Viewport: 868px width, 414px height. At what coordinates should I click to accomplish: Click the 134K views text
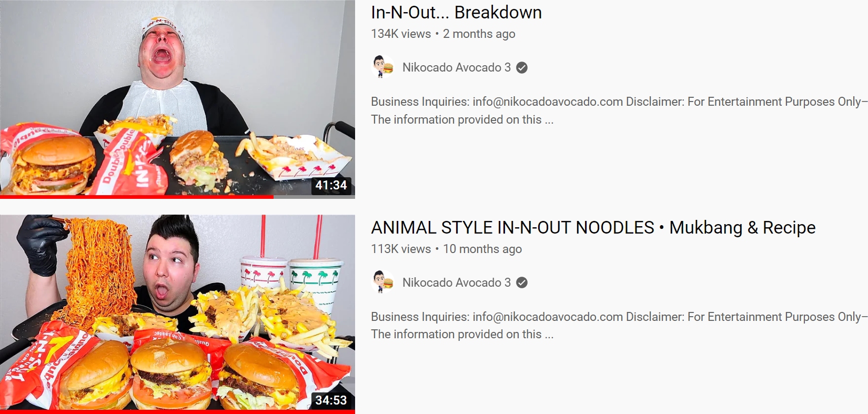(401, 34)
